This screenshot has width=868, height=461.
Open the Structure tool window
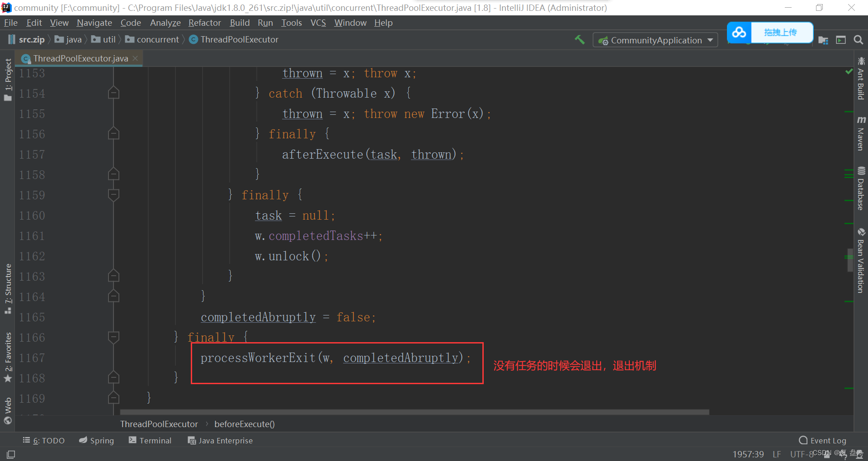(x=8, y=289)
